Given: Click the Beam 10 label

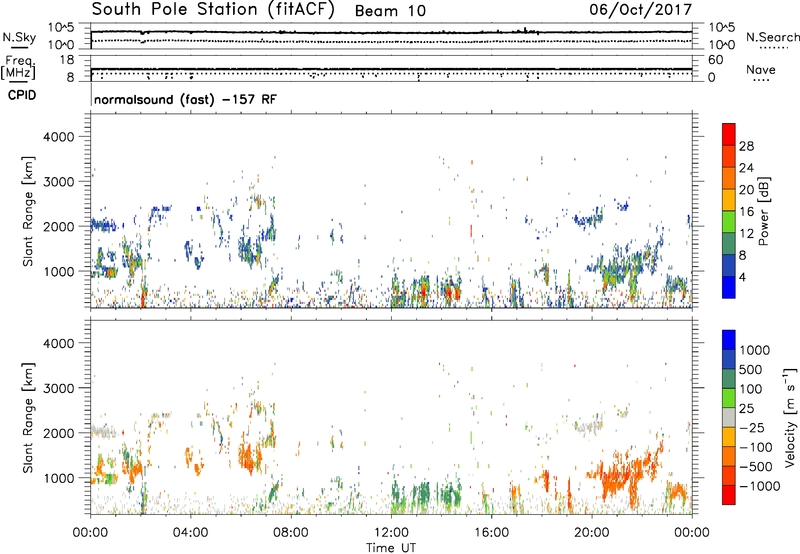Looking at the screenshot, I should tap(390, 11).
